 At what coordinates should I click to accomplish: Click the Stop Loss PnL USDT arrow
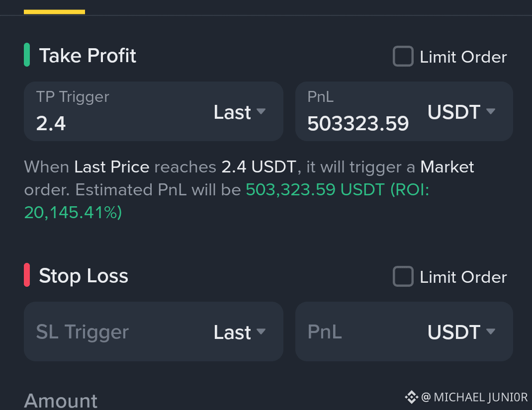tap(491, 331)
